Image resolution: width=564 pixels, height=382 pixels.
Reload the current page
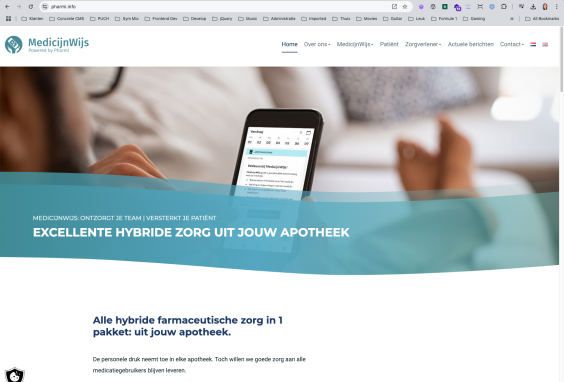(31, 6)
